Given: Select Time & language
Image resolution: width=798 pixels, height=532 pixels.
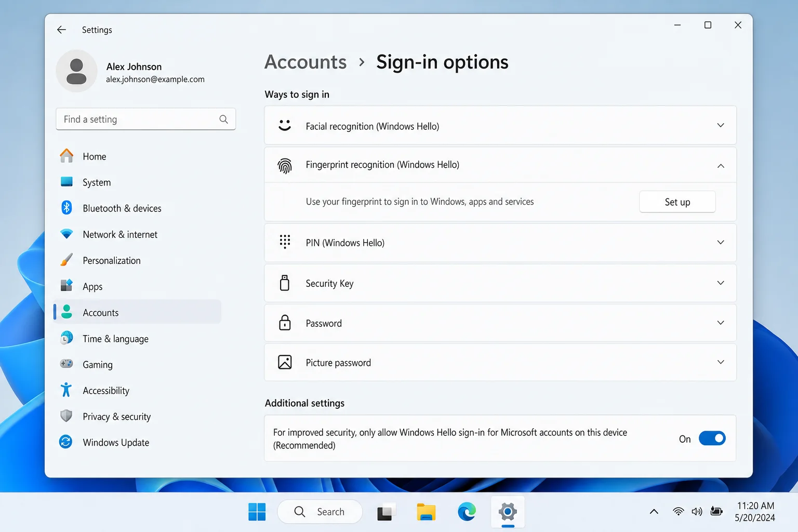Looking at the screenshot, I should (137, 338).
